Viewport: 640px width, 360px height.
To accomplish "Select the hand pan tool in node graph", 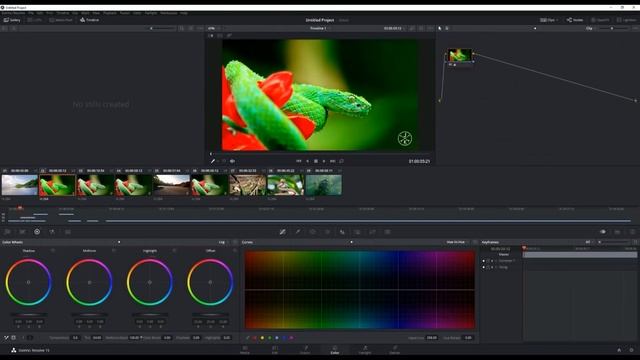I will 447,28.
